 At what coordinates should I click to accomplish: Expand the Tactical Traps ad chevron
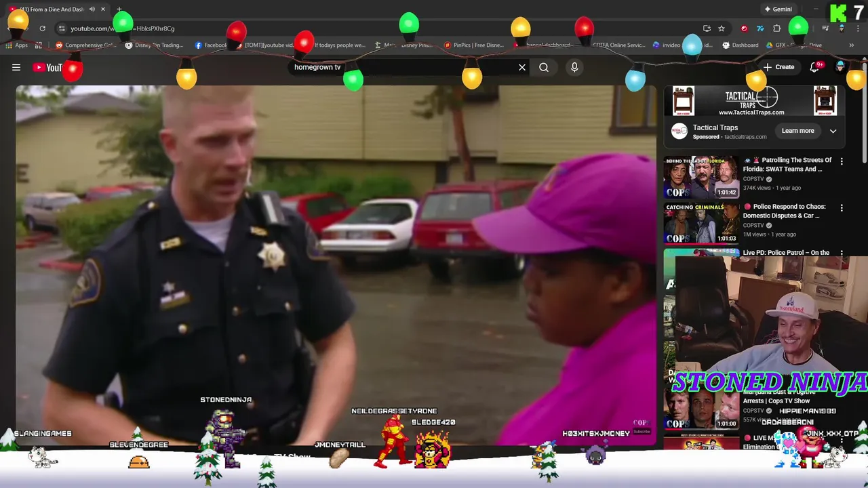(x=833, y=131)
